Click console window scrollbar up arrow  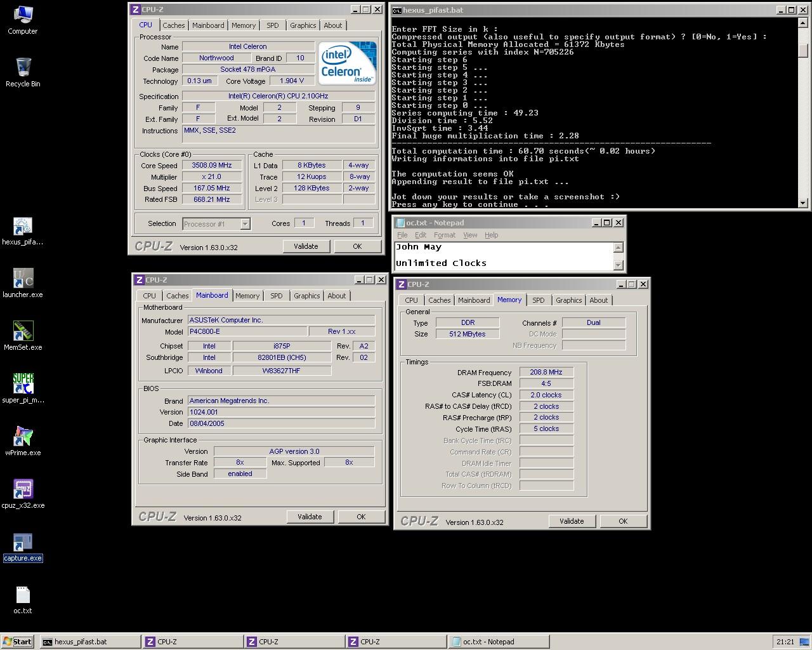tap(803, 24)
